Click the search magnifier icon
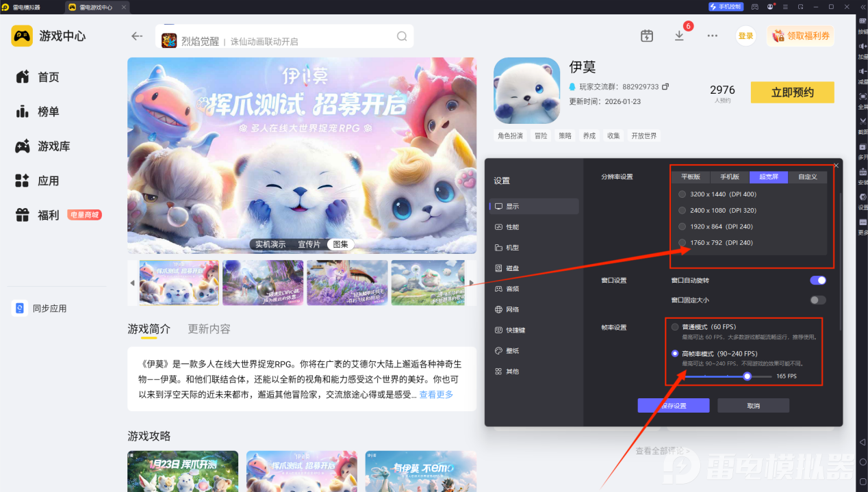Viewport: 868px width, 492px height. click(402, 36)
